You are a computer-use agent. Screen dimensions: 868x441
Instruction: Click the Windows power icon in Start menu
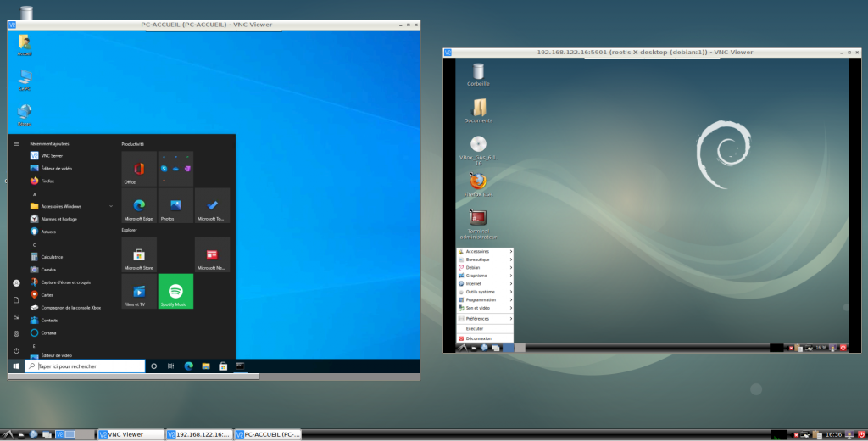point(16,350)
